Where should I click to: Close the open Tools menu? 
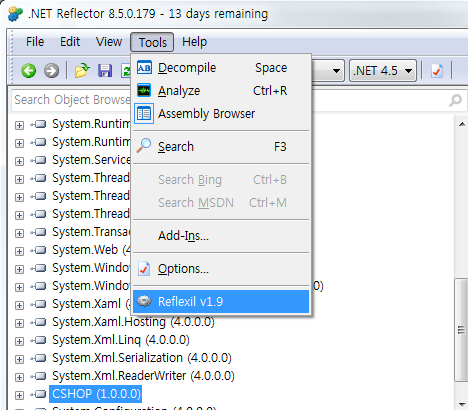(x=152, y=42)
